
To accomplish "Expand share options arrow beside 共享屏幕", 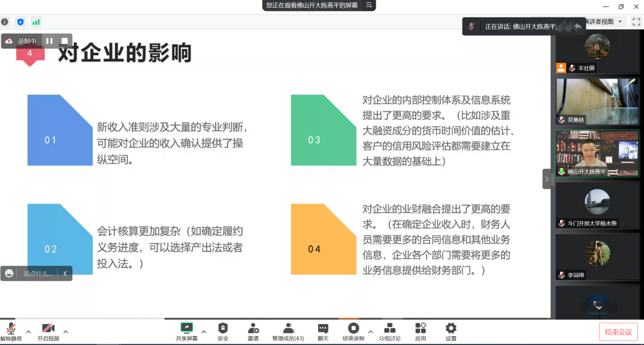I will (x=204, y=331).
